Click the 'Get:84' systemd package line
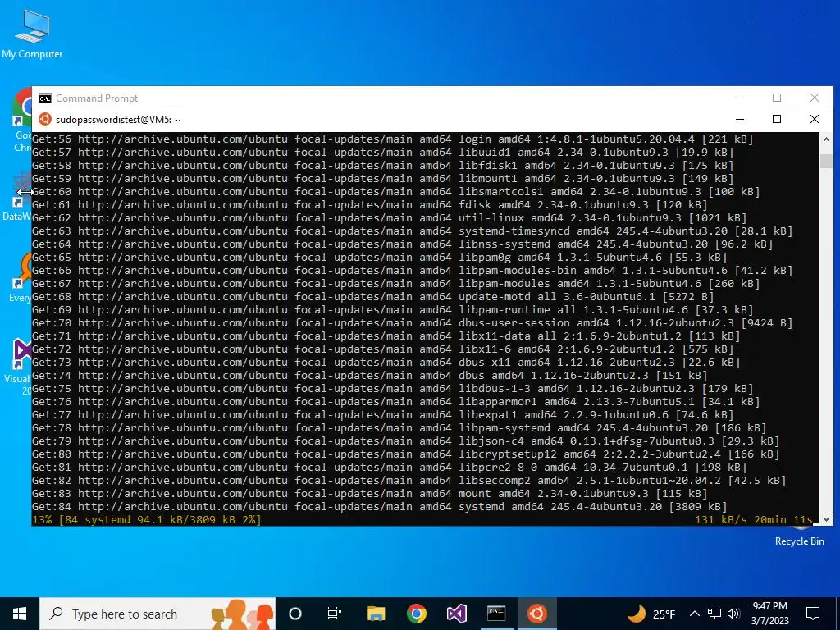This screenshot has width=840, height=630. [x=379, y=507]
